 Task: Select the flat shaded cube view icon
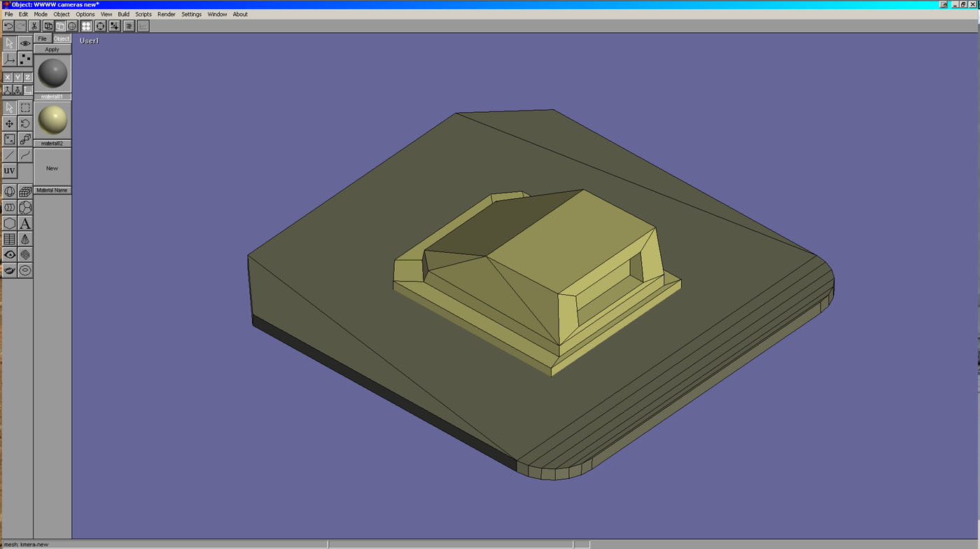60,26
